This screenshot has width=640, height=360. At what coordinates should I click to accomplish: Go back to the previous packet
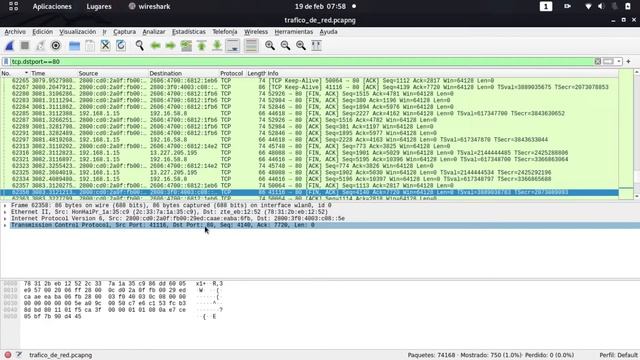click(155, 45)
